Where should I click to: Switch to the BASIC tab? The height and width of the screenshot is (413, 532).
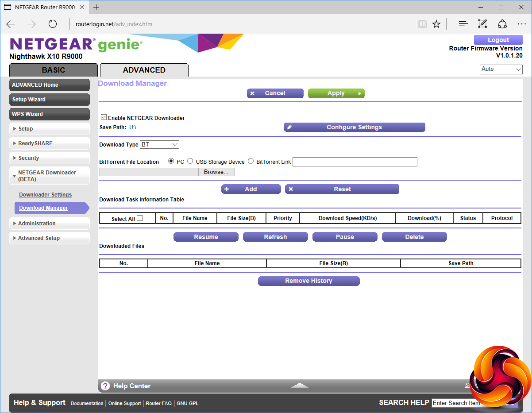tap(53, 70)
